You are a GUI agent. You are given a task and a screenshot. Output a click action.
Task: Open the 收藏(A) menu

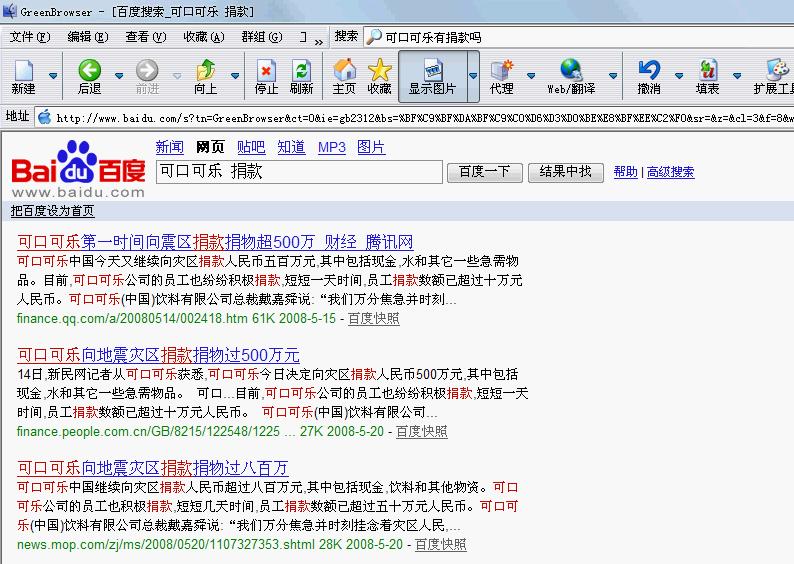coord(203,37)
